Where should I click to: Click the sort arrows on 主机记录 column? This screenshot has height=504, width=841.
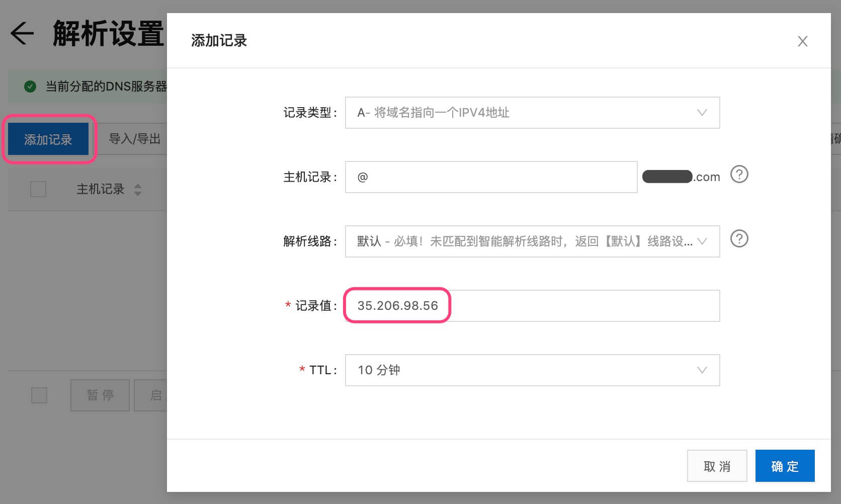point(137,189)
